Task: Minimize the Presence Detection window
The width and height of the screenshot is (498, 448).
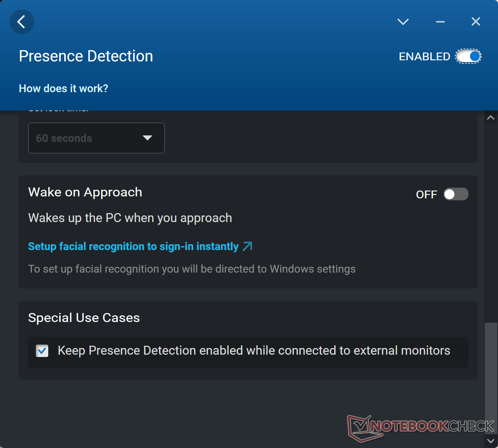Action: [440, 22]
